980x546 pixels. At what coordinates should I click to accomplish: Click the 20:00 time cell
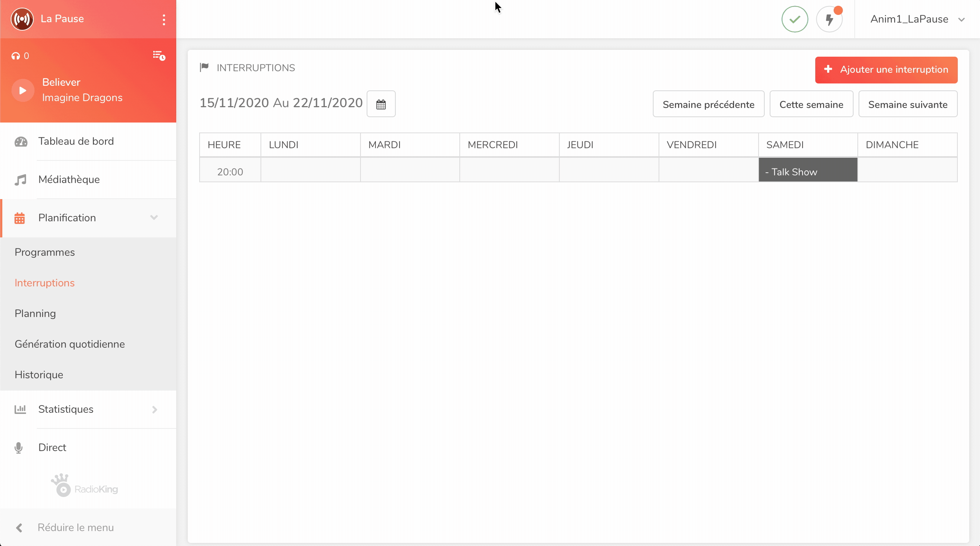click(230, 170)
